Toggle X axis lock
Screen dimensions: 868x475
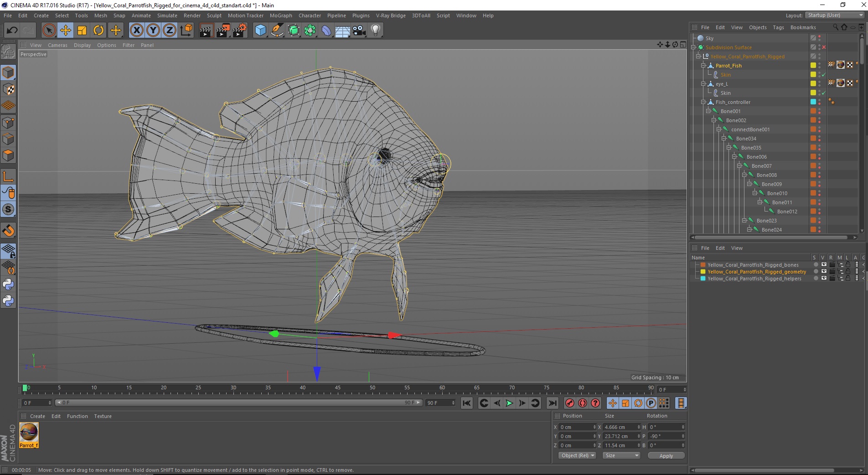[x=136, y=31]
